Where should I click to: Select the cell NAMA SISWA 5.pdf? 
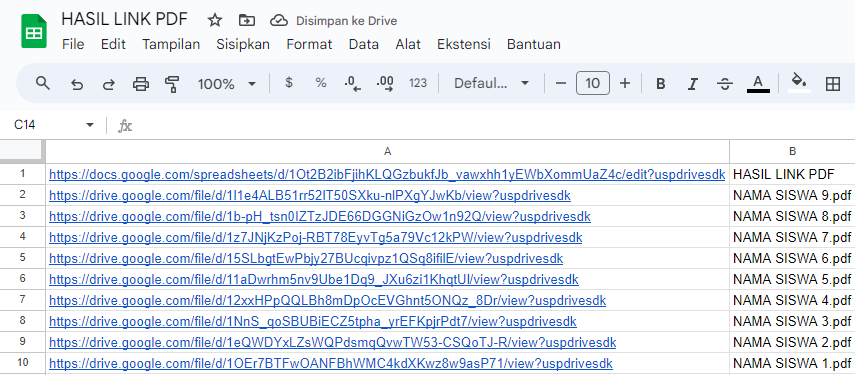(792, 280)
